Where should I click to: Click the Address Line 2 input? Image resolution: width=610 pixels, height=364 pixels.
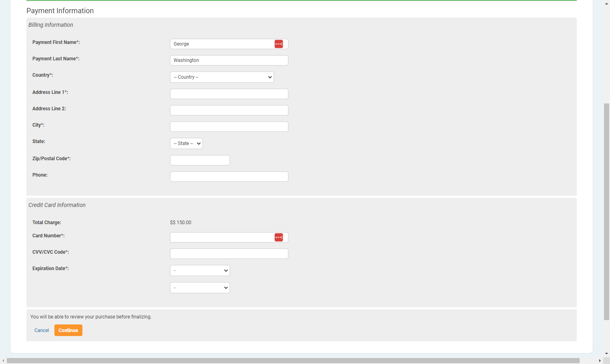click(x=229, y=110)
